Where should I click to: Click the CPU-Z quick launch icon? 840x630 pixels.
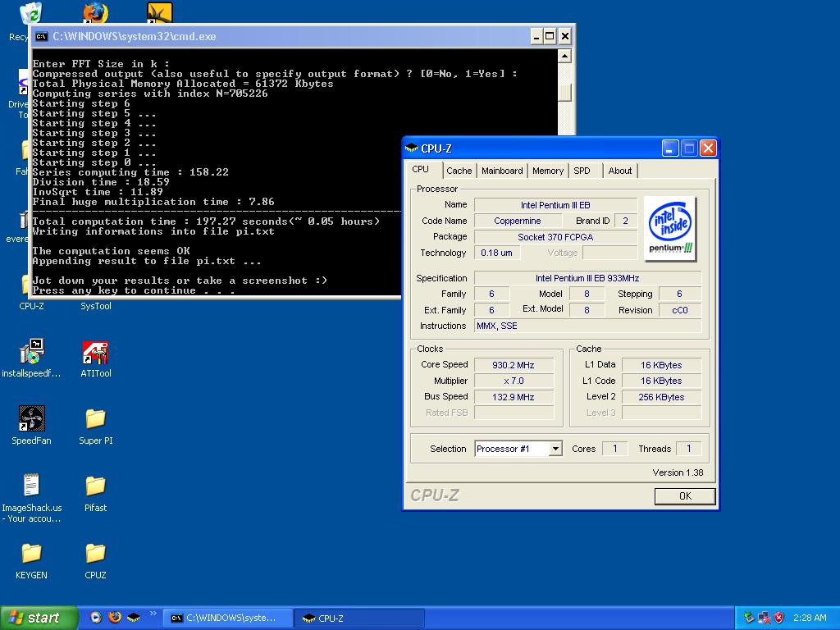[x=134, y=617]
